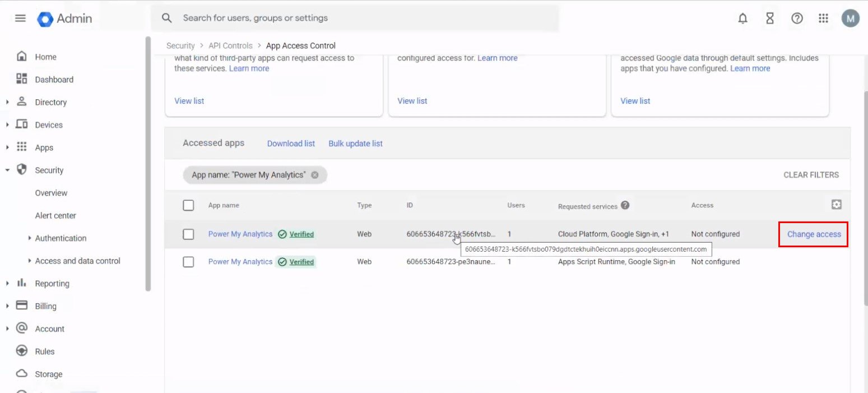The image size is (868, 393).
Task: Open table column settings gear
Action: click(836, 205)
